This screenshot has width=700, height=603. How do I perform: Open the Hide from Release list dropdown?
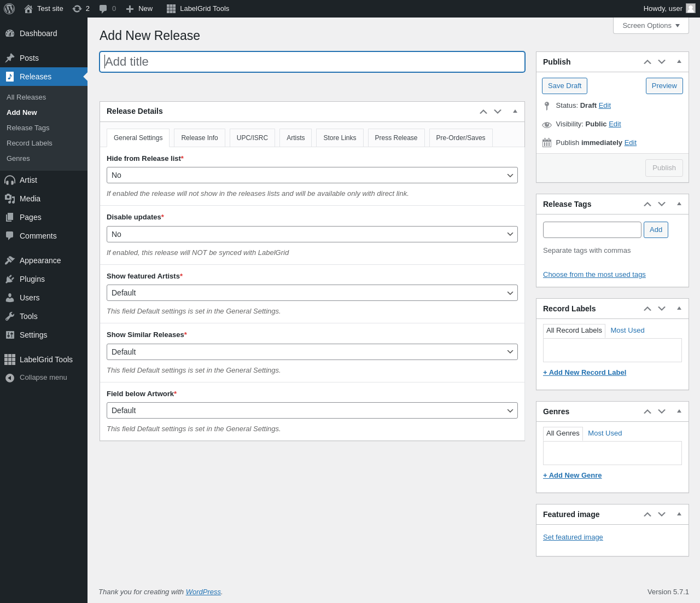coord(312,175)
